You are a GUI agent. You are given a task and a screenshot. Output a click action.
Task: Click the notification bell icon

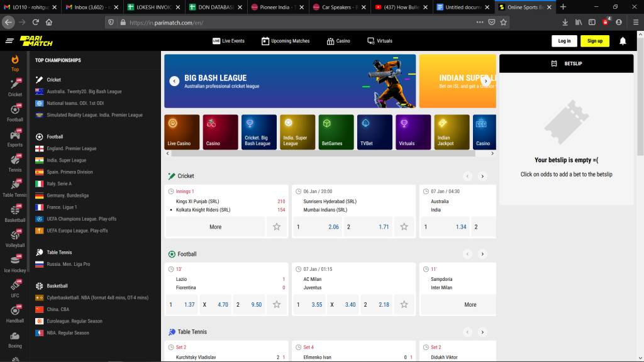[x=623, y=41]
